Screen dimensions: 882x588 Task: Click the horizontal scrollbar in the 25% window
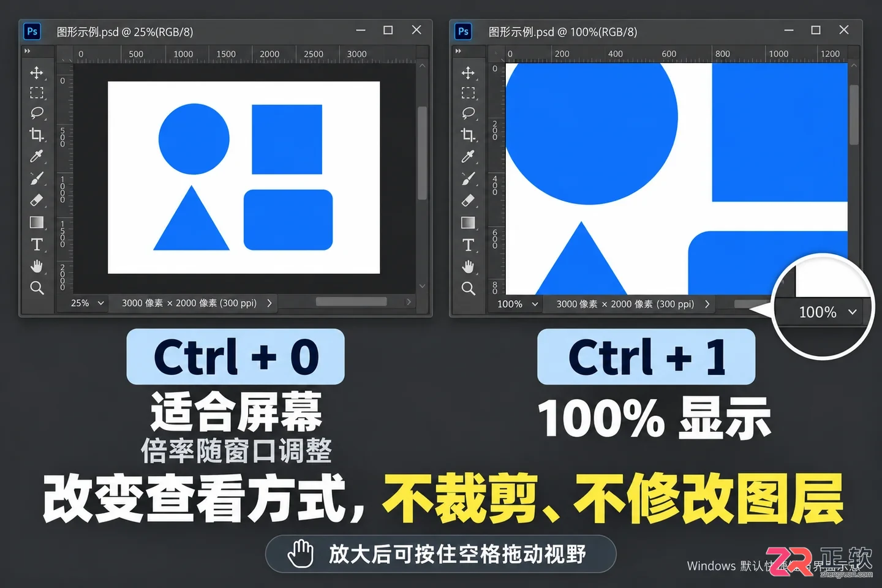pyautogui.click(x=351, y=301)
